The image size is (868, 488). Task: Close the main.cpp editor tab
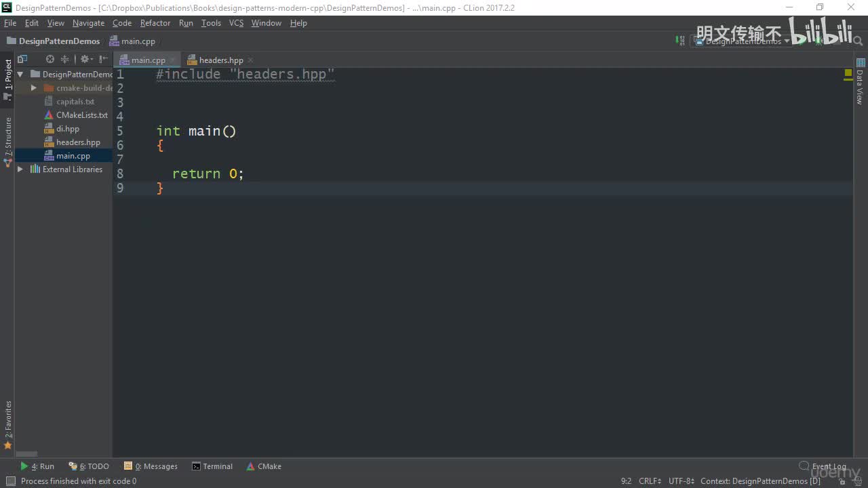tap(172, 60)
